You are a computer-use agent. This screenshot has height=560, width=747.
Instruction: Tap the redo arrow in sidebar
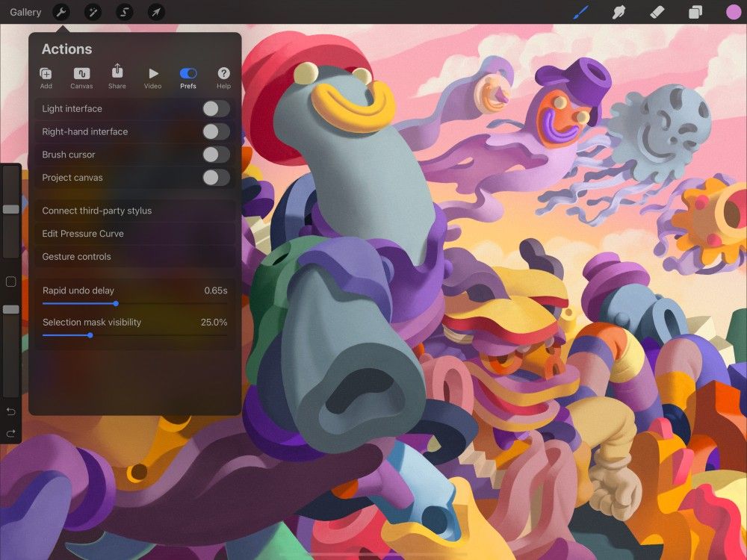pos(10,435)
